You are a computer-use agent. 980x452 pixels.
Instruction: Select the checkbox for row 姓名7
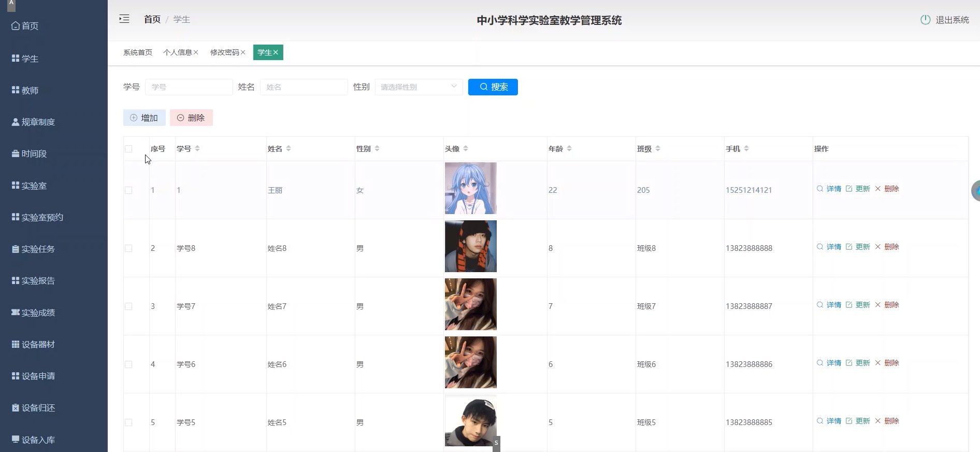128,306
